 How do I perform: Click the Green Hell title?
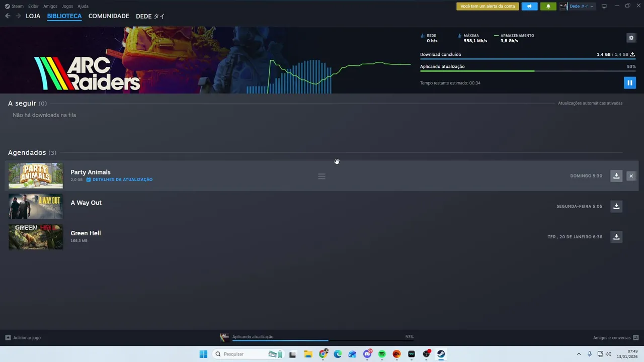coord(86,233)
